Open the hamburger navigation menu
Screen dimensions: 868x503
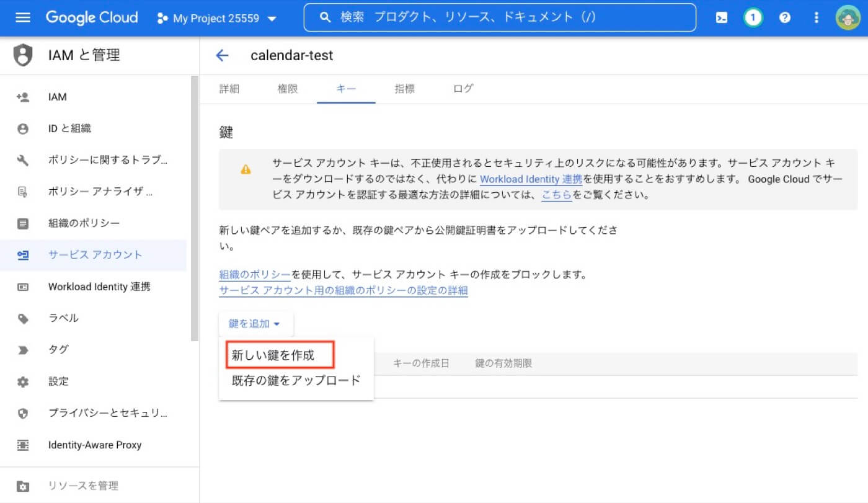tap(23, 18)
